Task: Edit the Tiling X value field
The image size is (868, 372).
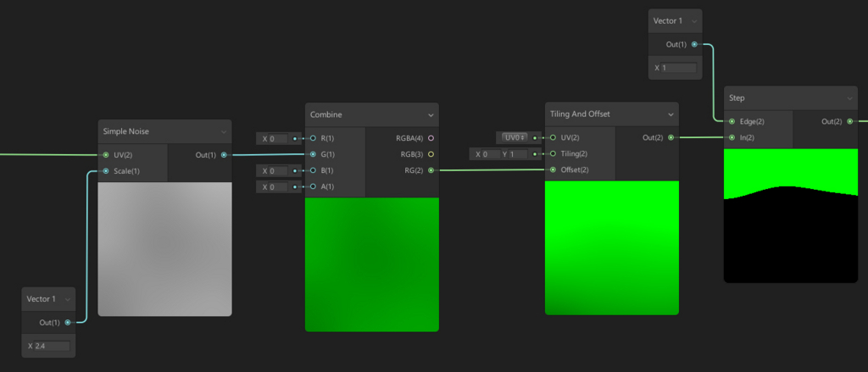Action: [x=491, y=154]
